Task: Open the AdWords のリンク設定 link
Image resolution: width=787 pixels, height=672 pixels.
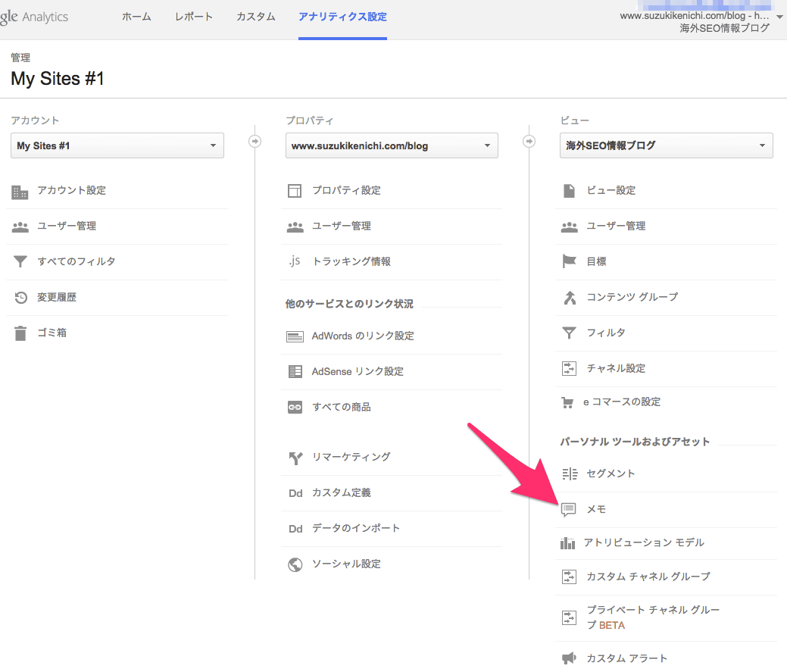Action: pos(363,336)
